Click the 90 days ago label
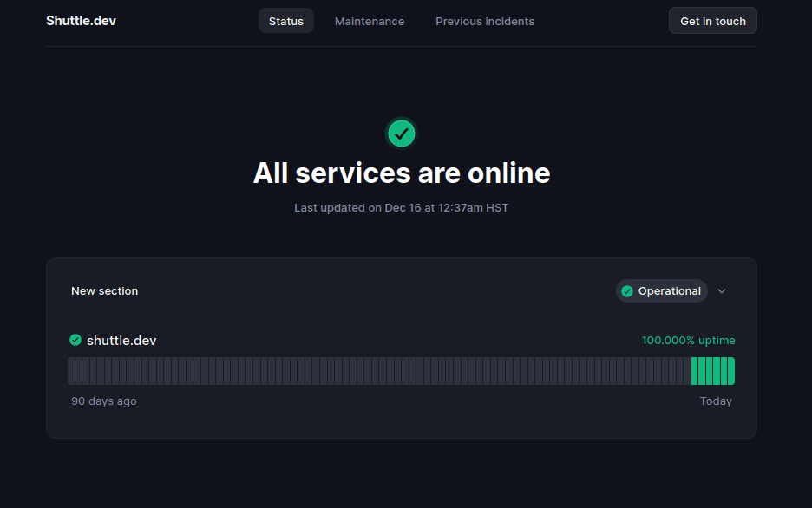812x508 pixels. tap(103, 401)
